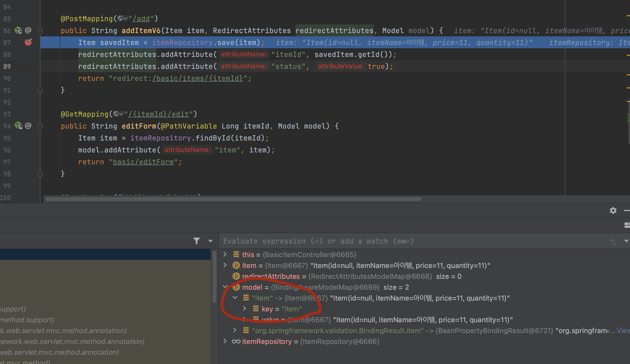Hide the debug tool window with the minimize dash
630x364 pixels.
[627, 210]
